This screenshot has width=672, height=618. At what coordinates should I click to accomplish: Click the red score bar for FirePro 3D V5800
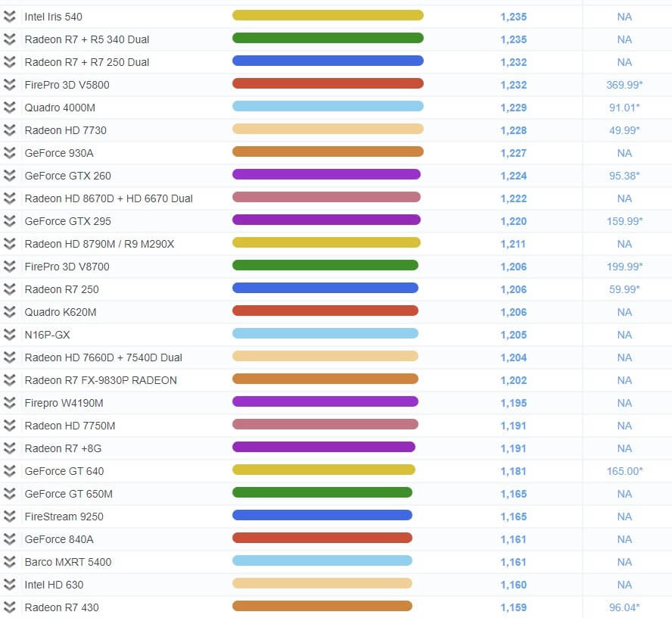[328, 83]
